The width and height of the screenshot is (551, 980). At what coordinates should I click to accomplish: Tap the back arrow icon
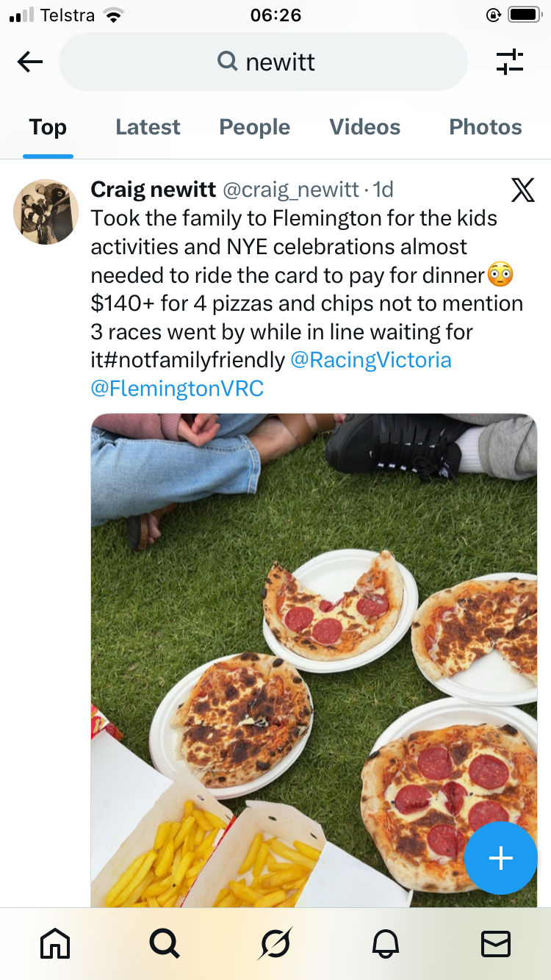pos(30,62)
